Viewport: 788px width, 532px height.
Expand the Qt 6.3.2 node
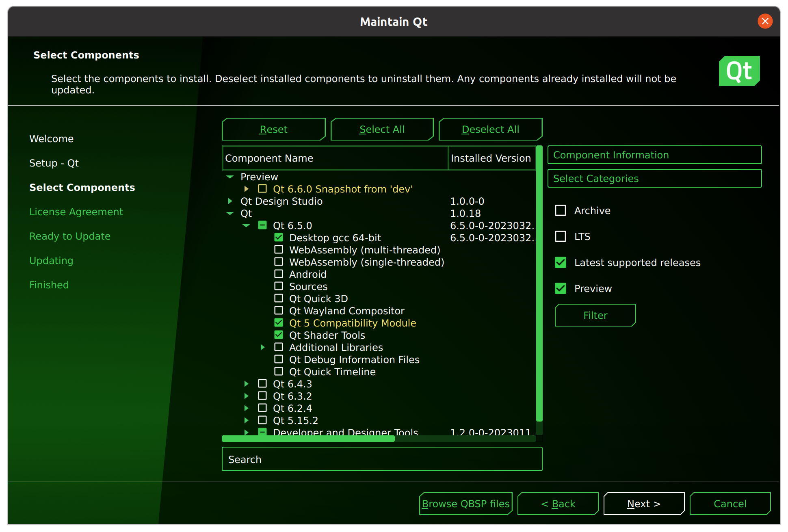(246, 396)
